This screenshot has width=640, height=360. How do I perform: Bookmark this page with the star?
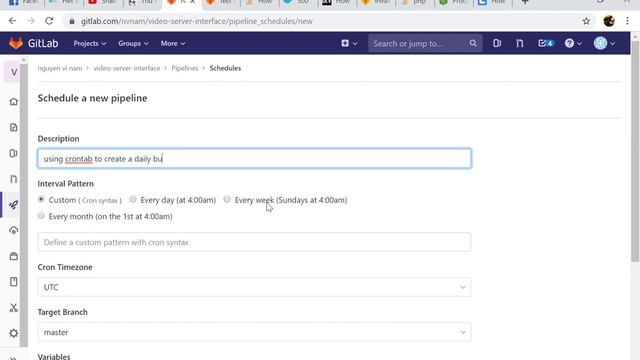(586, 21)
